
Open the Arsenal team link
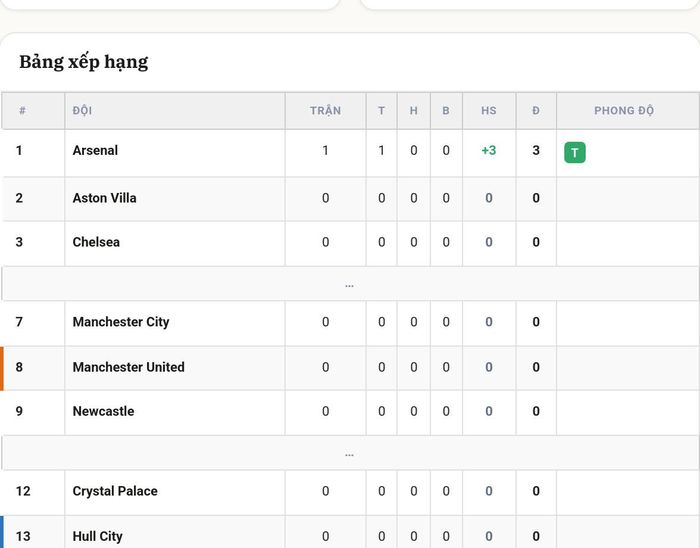click(x=95, y=150)
